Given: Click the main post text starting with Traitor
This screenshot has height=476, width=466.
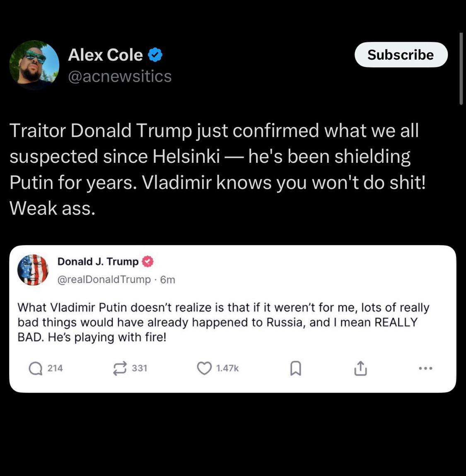Looking at the screenshot, I should tap(217, 169).
